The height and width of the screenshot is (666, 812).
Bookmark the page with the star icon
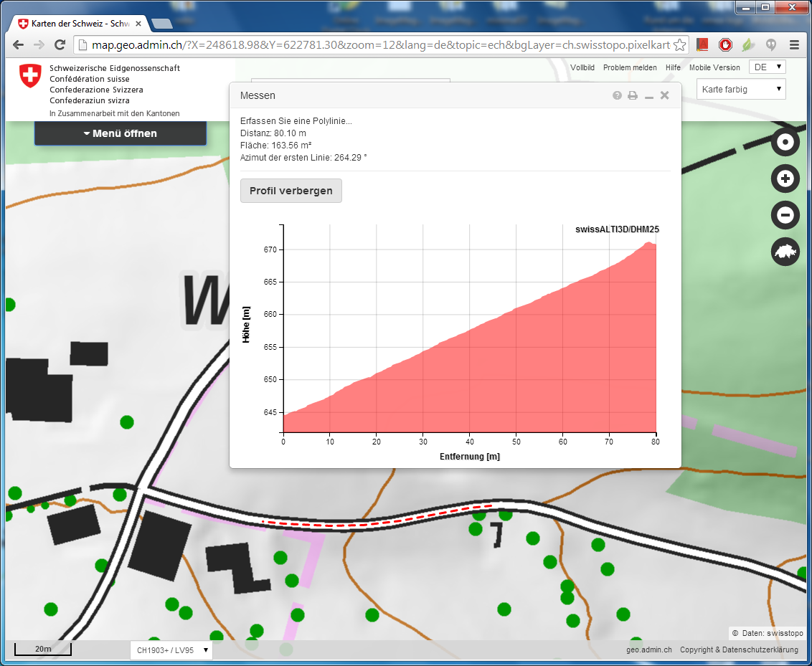[679, 45]
